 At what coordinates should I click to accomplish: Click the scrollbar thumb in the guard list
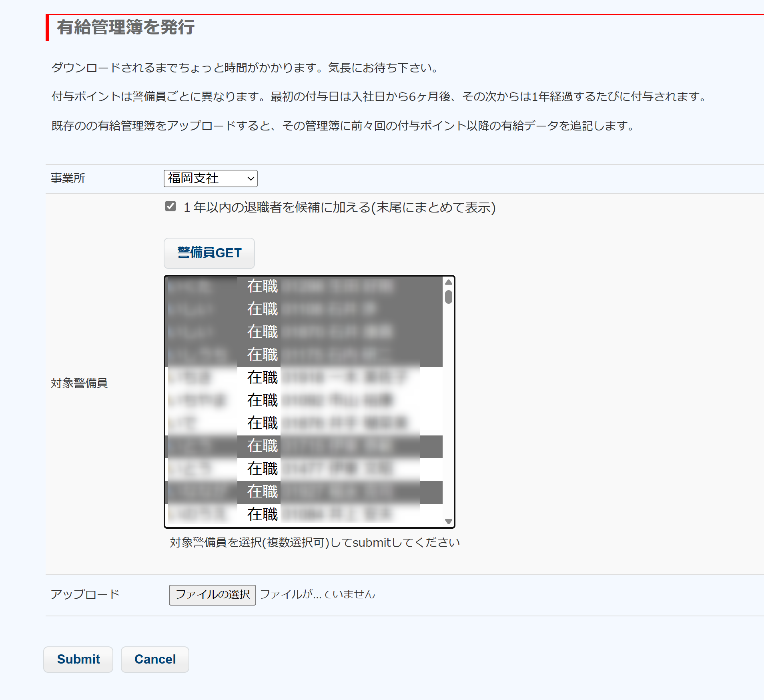(x=448, y=297)
